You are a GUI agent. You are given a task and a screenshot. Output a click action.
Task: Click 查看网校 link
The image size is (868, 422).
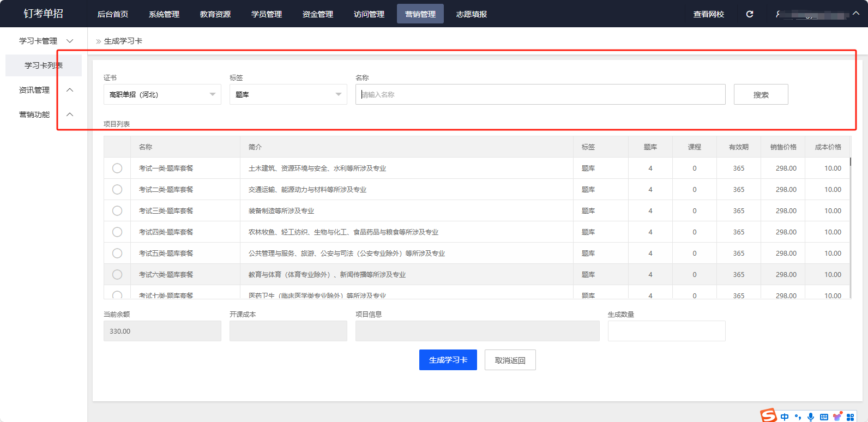[709, 14]
